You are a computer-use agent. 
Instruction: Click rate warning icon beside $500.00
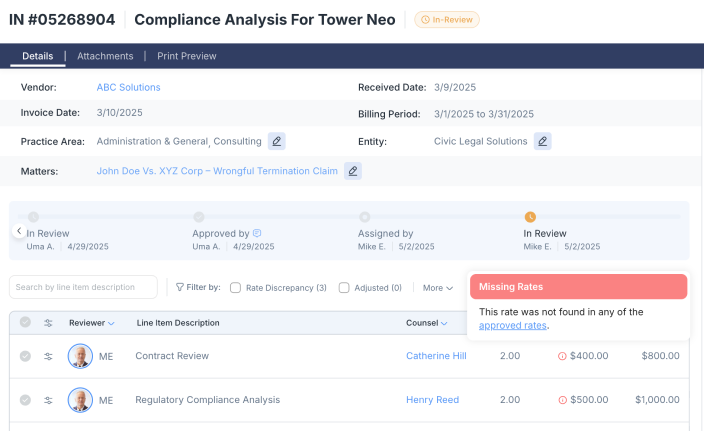pyautogui.click(x=562, y=400)
